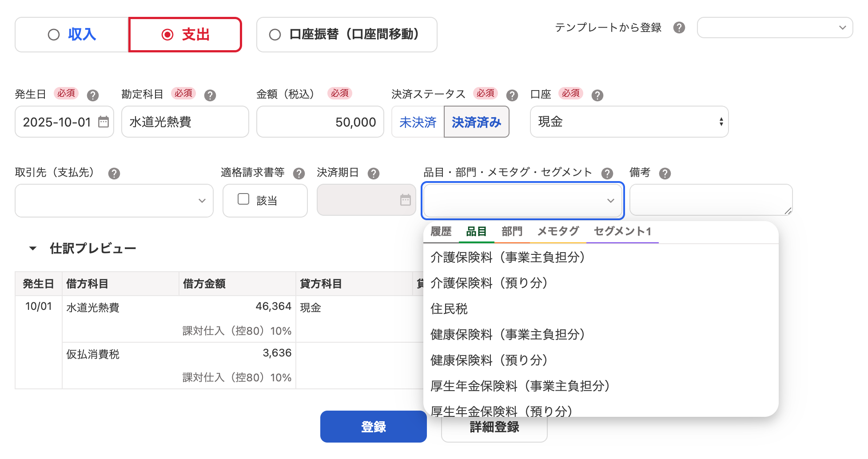
Task: Switch to the メモタグ tab
Action: pos(558,232)
